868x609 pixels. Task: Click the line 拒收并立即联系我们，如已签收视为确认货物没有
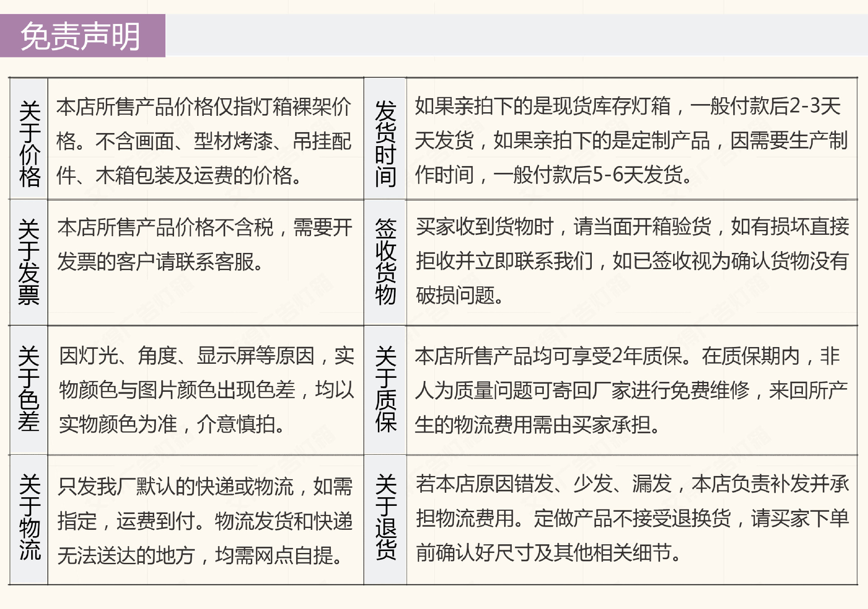(632, 261)
